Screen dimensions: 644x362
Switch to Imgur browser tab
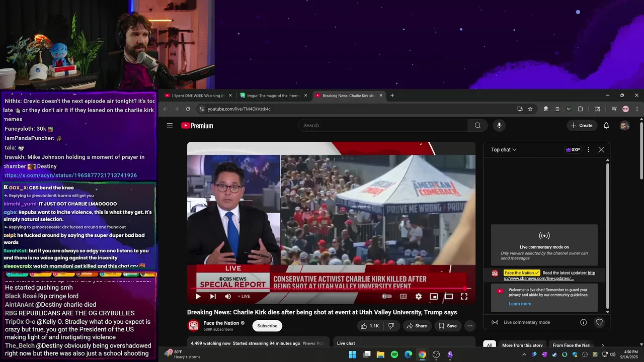coord(274,96)
